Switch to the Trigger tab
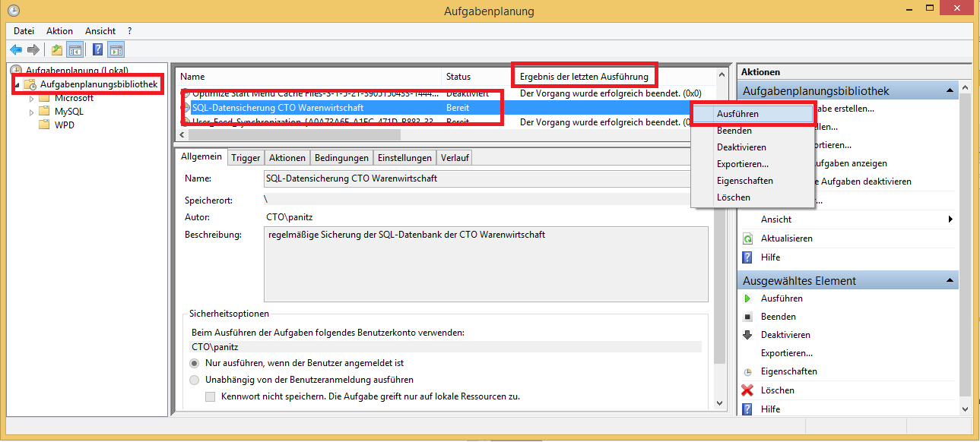The image size is (980, 442). tap(246, 158)
